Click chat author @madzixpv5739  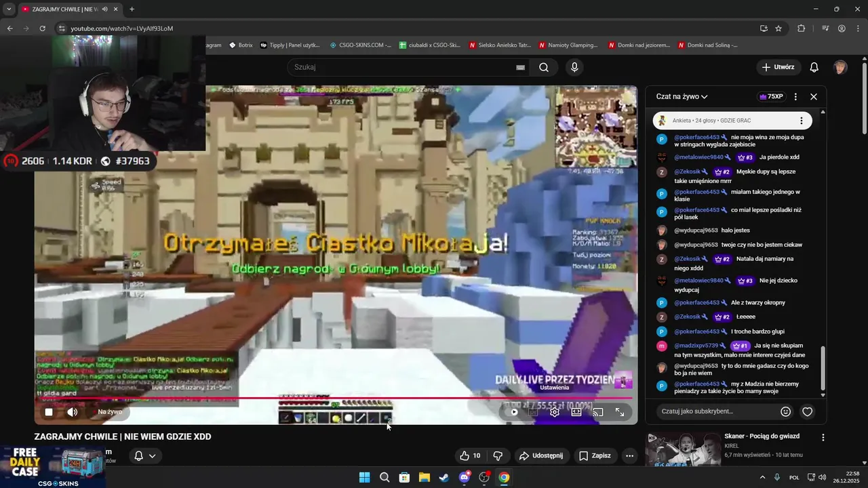click(696, 346)
